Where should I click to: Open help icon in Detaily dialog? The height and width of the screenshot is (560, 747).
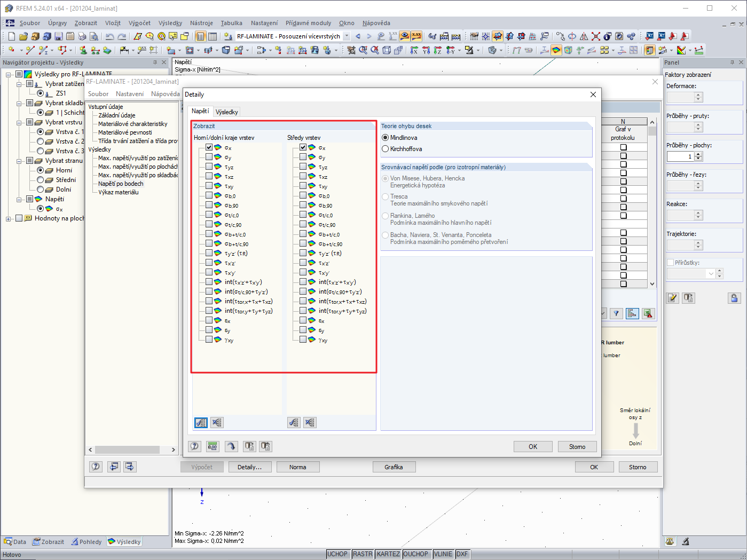pyautogui.click(x=195, y=446)
